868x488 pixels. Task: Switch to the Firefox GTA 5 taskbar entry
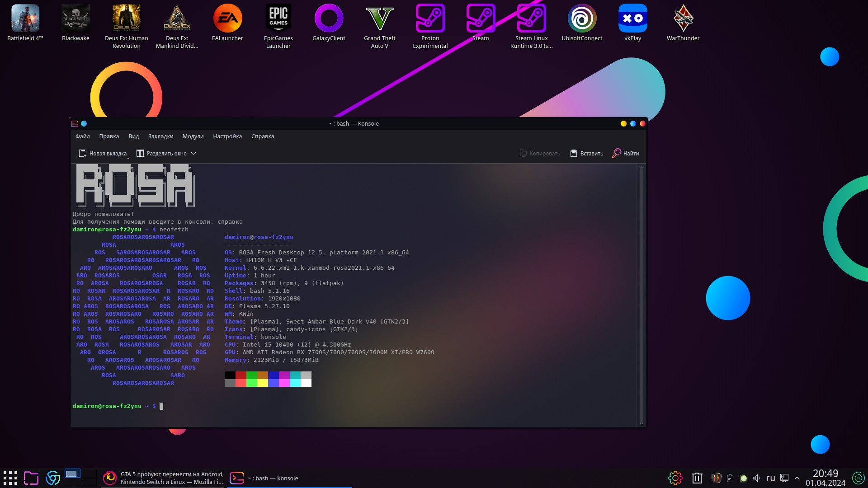coord(163,478)
